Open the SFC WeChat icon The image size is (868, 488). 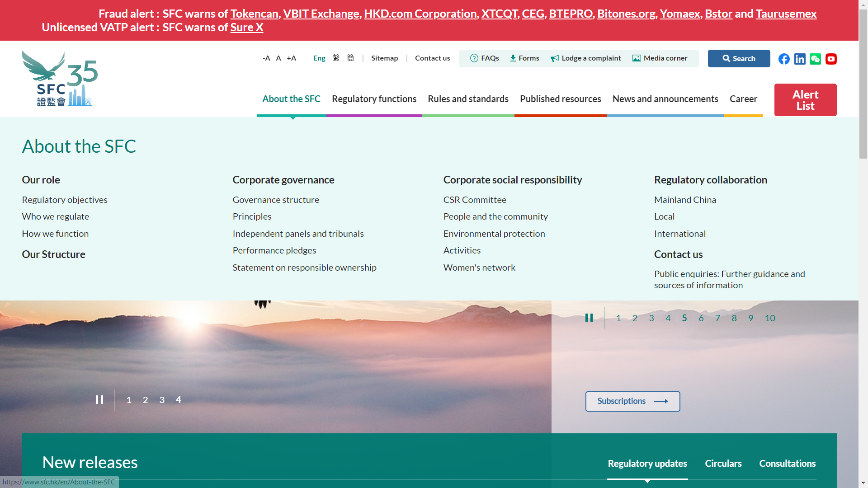pyautogui.click(x=815, y=59)
